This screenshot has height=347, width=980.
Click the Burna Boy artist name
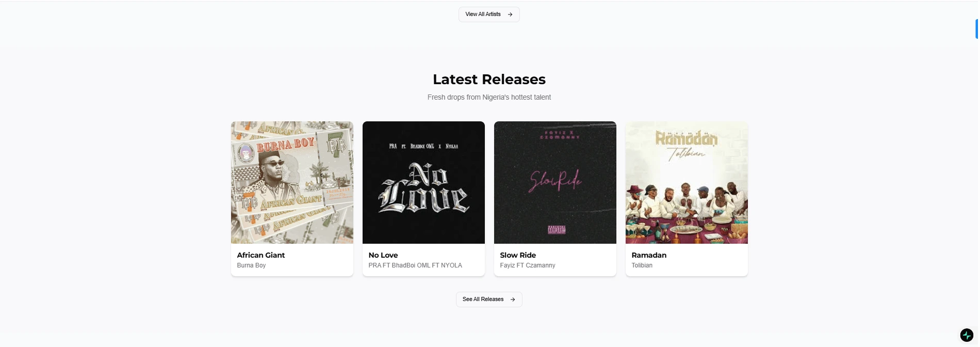[x=251, y=265]
